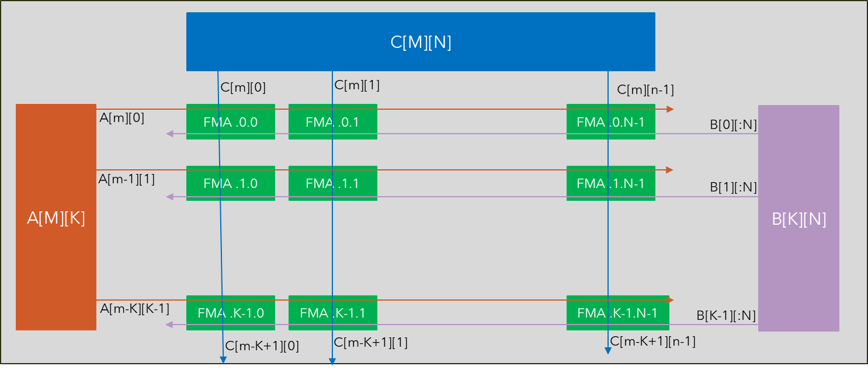Select the C[m][1] label
The width and height of the screenshot is (868, 373).
point(357,85)
